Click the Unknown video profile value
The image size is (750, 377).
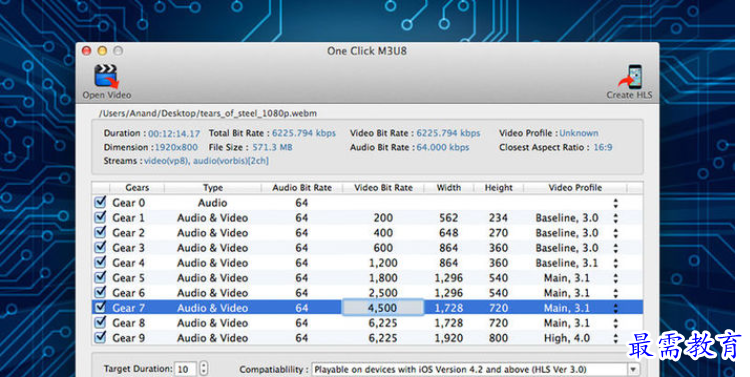pyautogui.click(x=579, y=133)
